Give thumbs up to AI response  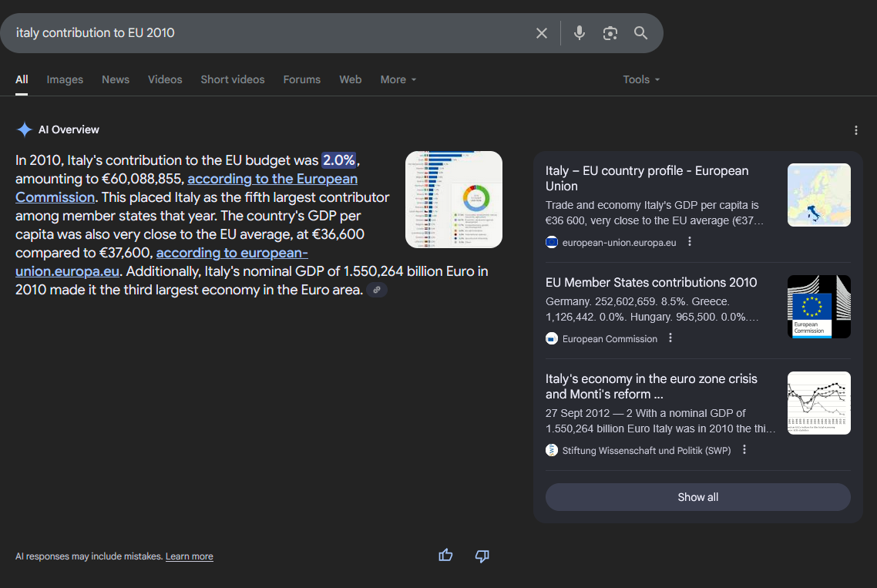pyautogui.click(x=445, y=556)
